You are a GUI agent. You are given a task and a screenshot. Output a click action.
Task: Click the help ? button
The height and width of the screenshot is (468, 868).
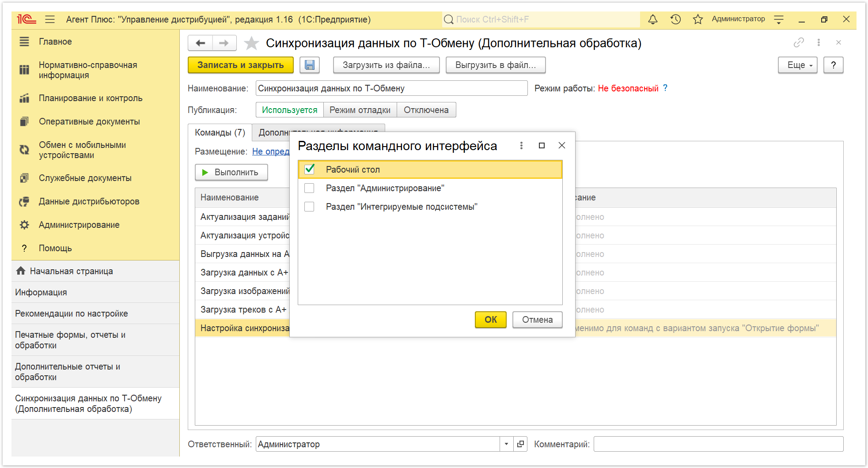pos(834,65)
